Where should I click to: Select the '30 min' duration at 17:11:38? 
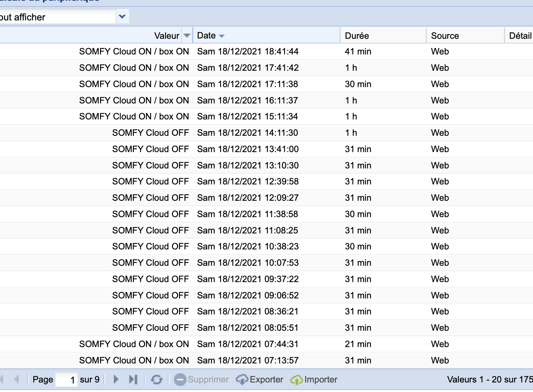point(358,84)
